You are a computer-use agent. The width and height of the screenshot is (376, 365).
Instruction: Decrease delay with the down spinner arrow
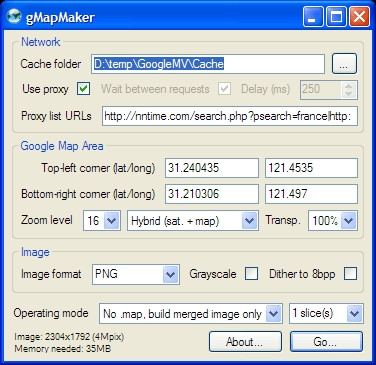tap(349, 94)
